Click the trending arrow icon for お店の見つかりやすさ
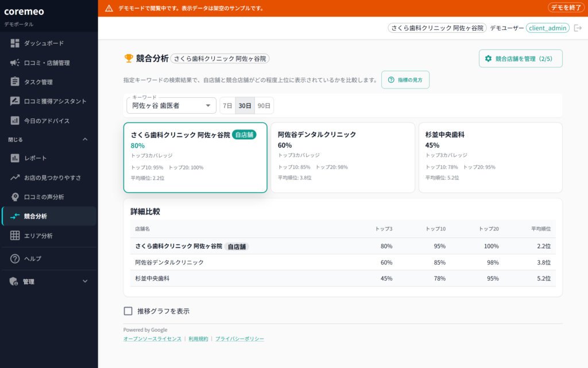The image size is (588, 368). click(x=14, y=177)
